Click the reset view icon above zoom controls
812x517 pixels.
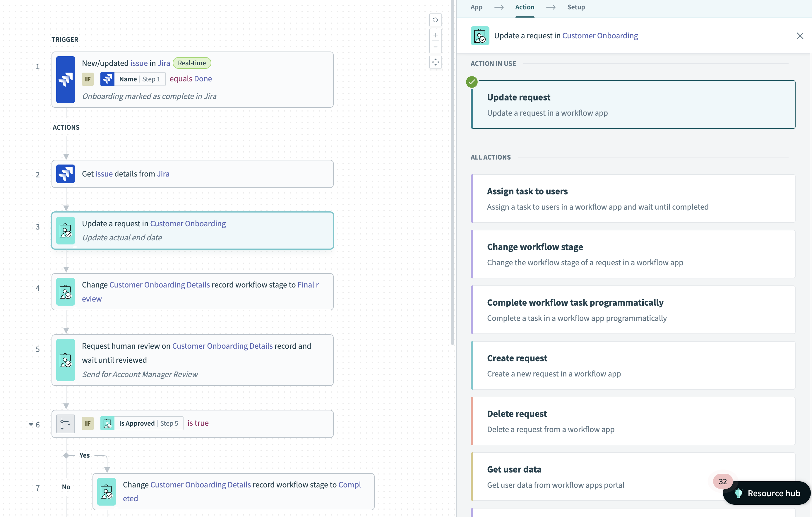tap(435, 20)
